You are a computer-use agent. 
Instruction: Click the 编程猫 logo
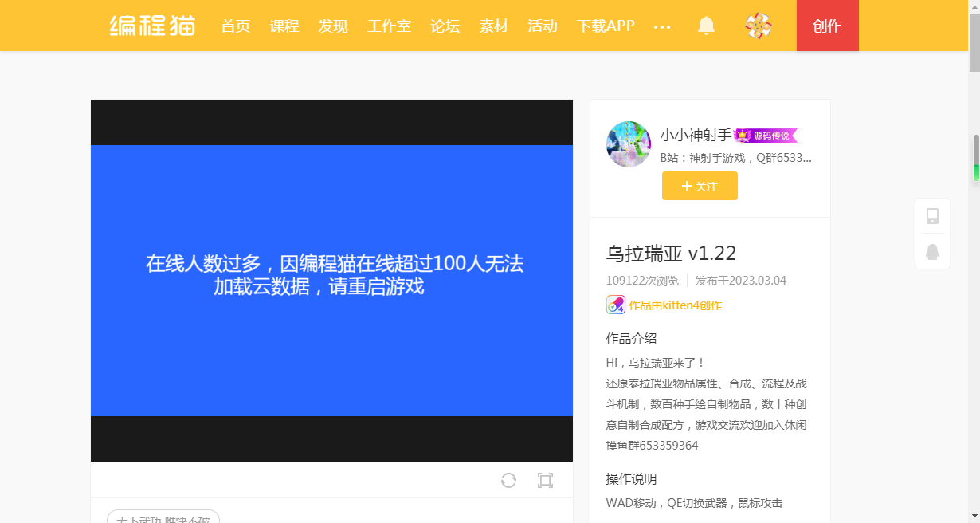click(x=153, y=26)
